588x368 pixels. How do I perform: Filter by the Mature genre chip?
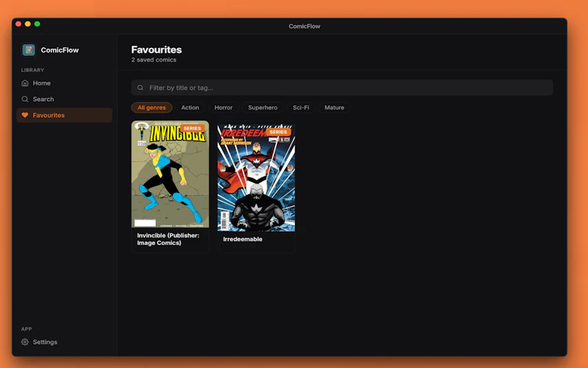click(x=334, y=107)
